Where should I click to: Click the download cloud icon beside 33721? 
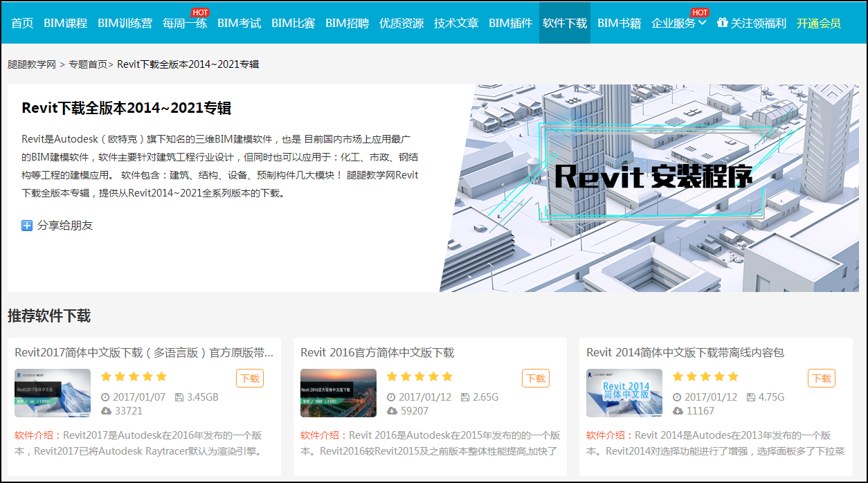click(106, 410)
